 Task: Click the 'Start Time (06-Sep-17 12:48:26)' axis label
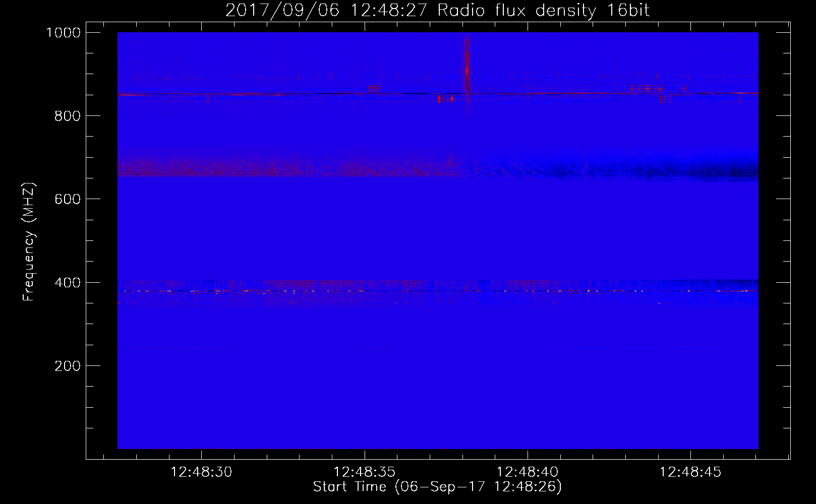click(437, 487)
